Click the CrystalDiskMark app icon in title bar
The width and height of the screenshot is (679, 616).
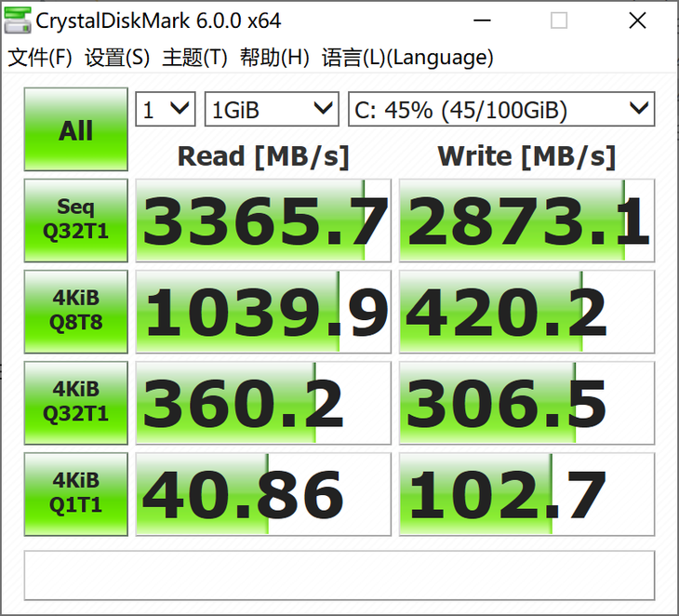[17, 20]
